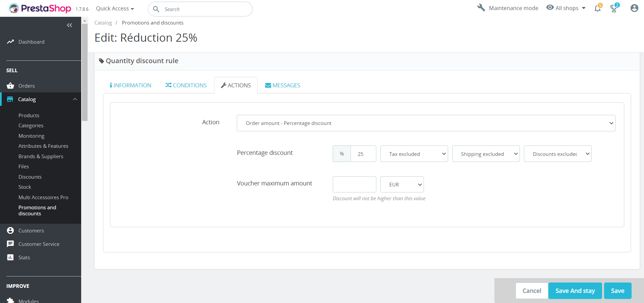
Task: Open the Action dropdown
Action: tap(426, 123)
